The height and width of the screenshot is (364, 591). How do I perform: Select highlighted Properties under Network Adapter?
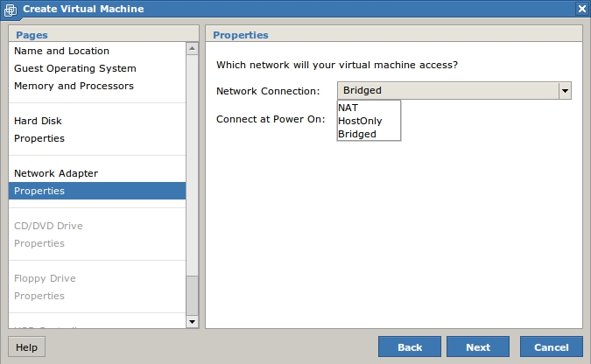coord(97,191)
